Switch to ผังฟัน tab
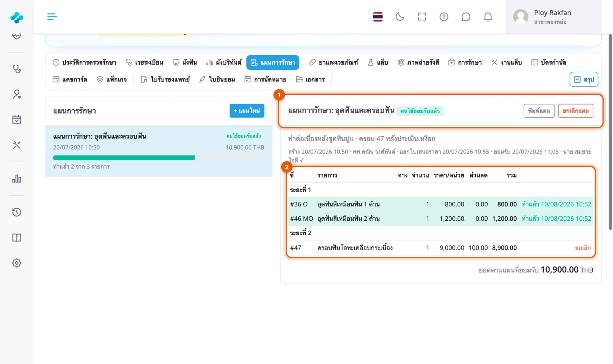 185,63
